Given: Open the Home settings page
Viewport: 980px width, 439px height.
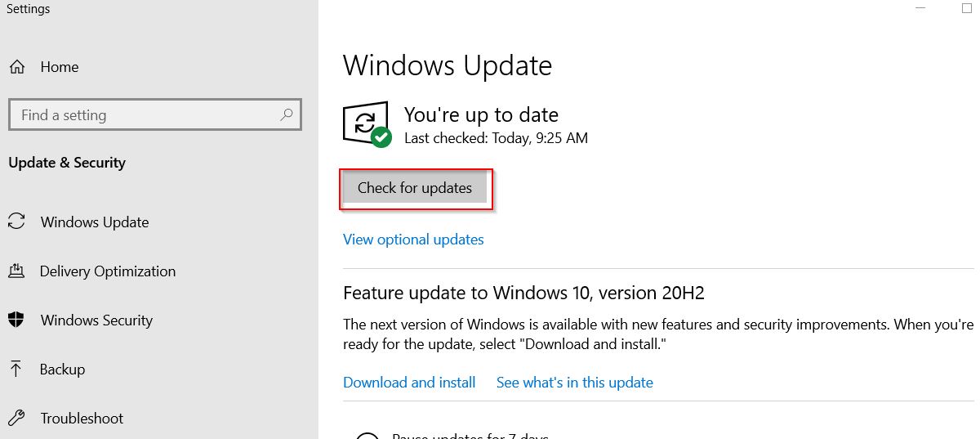Looking at the screenshot, I should coord(60,67).
